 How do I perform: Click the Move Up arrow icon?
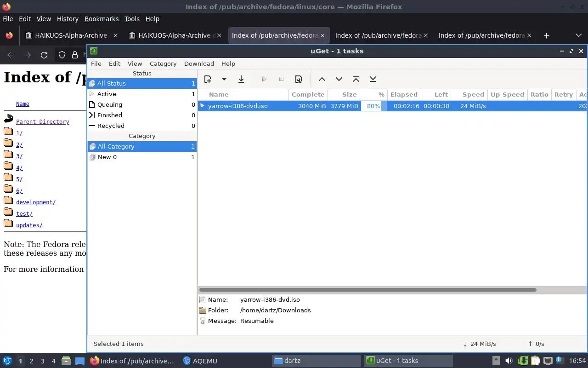click(322, 79)
